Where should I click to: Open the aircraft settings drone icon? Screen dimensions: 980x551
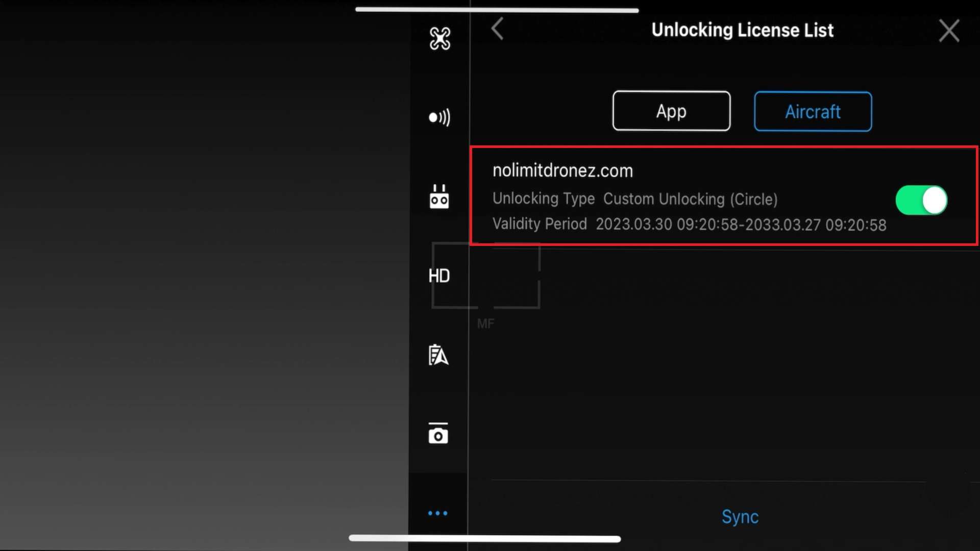pos(439,38)
